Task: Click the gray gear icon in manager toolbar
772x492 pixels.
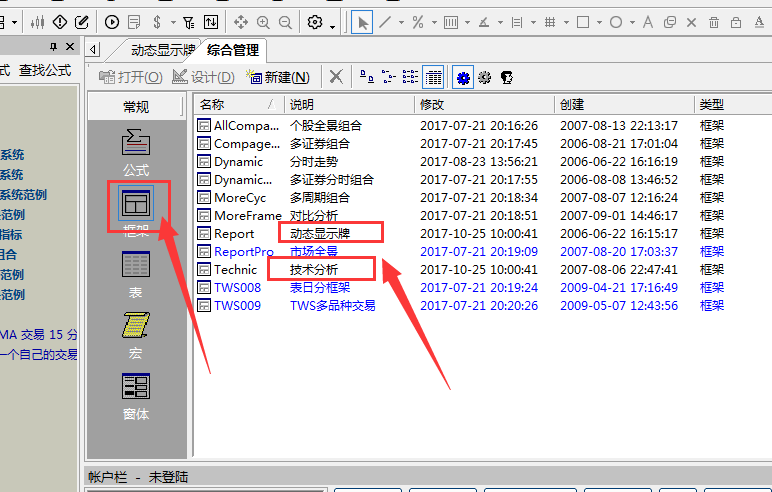Action: click(x=484, y=77)
